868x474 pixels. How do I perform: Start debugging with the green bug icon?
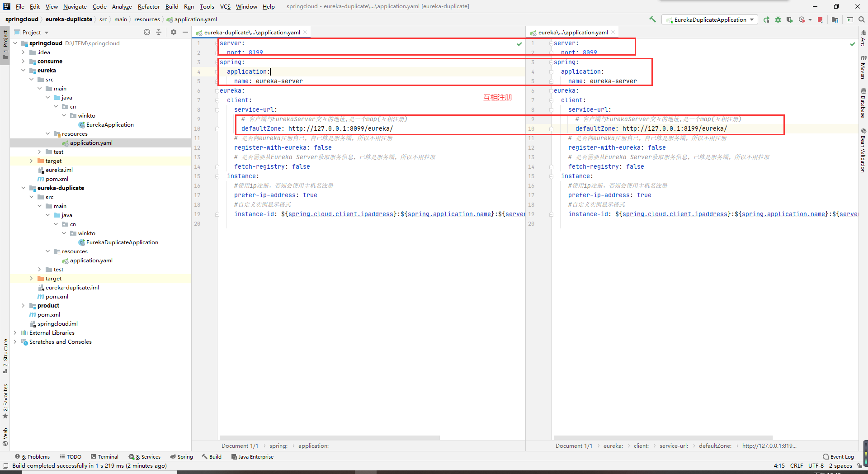pos(778,19)
